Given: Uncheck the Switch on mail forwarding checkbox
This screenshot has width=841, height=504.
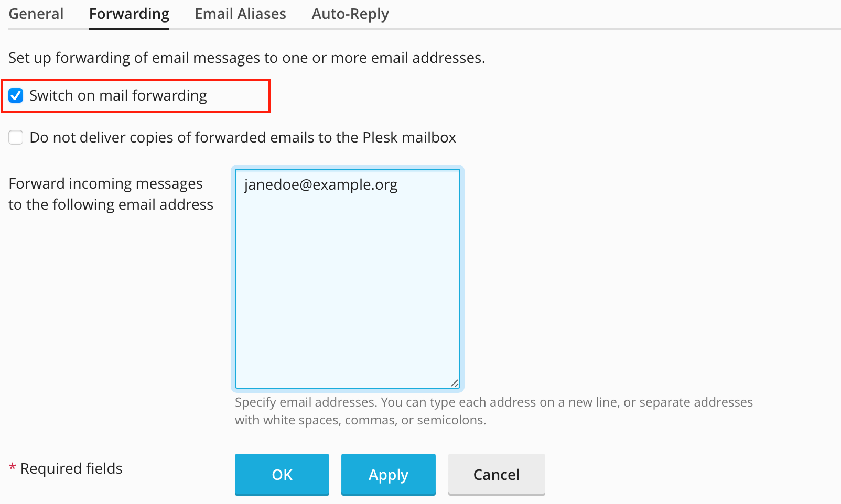Looking at the screenshot, I should point(16,95).
